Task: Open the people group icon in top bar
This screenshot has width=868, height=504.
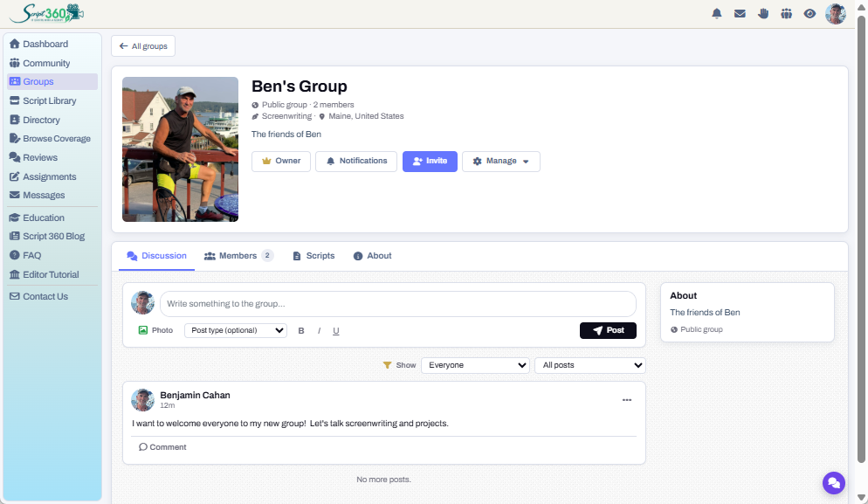Action: (787, 14)
